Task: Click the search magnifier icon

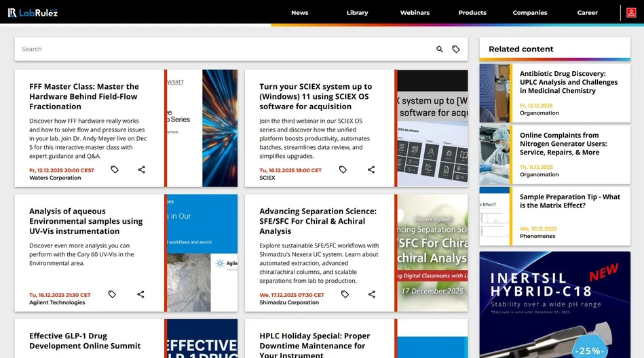Action: pyautogui.click(x=440, y=49)
